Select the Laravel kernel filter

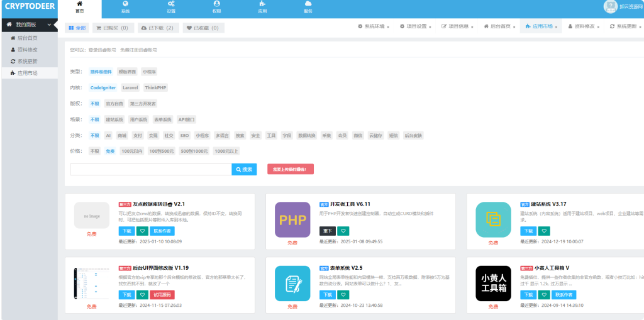pyautogui.click(x=130, y=88)
